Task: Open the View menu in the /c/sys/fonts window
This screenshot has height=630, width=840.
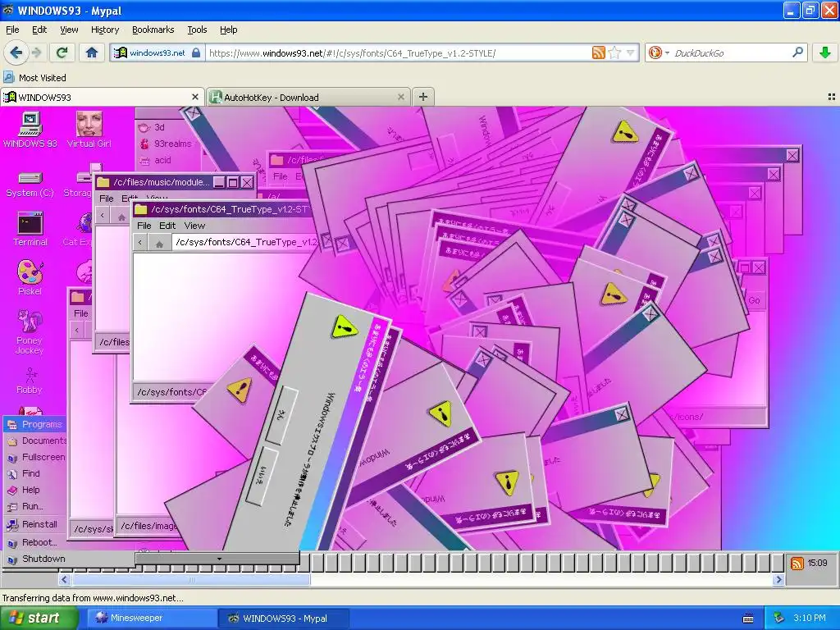Action: click(194, 226)
